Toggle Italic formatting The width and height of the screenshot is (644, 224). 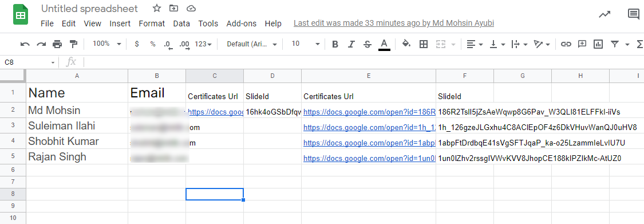(351, 44)
